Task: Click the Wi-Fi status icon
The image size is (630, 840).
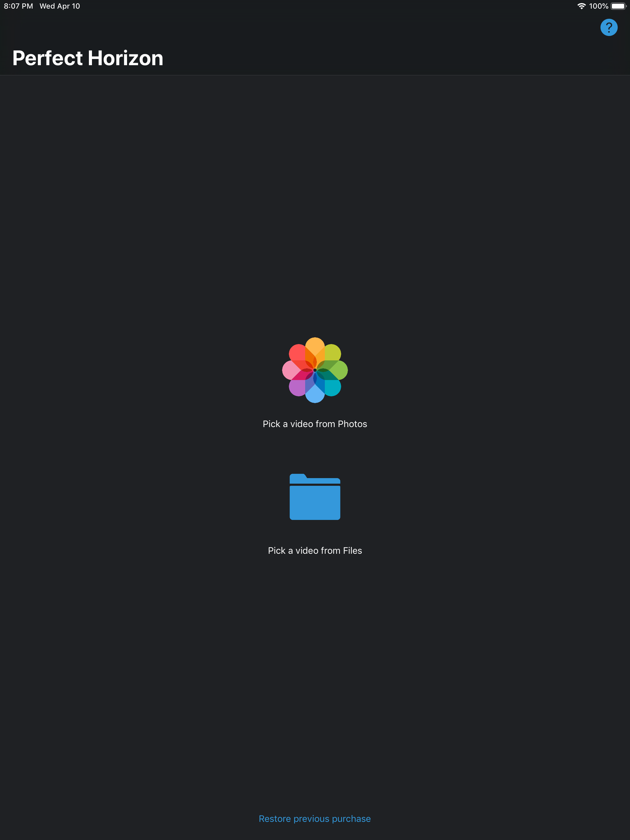Action: tap(581, 6)
